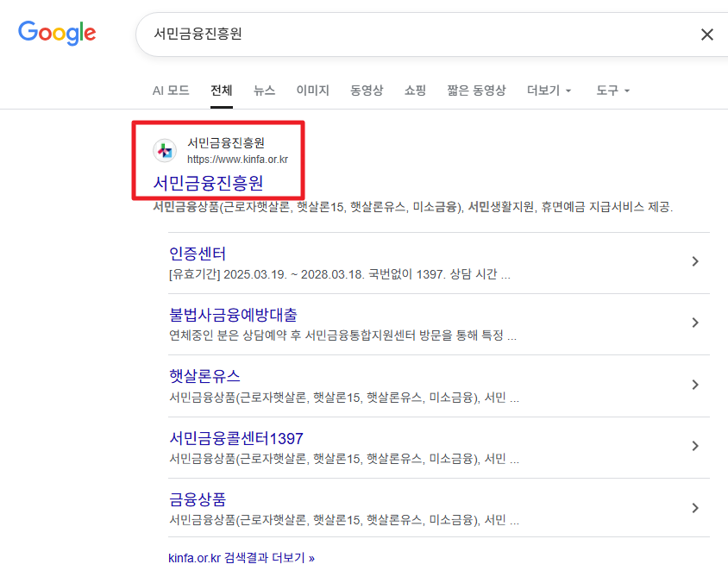This screenshot has width=728, height=583.
Task: Click the 서민금융진흥원 site favicon
Action: pyautogui.click(x=165, y=150)
